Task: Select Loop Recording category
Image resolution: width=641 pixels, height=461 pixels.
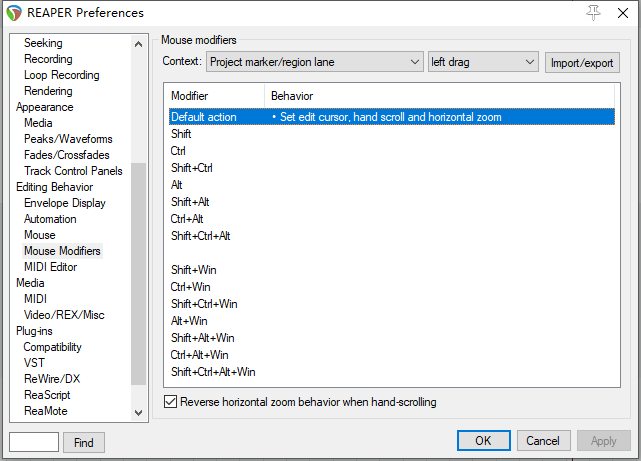Action: [x=62, y=75]
